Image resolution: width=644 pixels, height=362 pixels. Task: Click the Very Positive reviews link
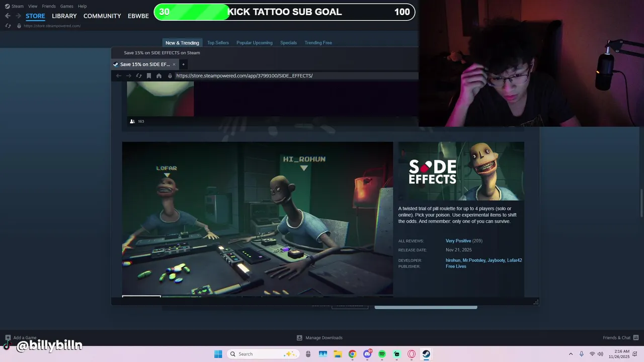tap(458, 241)
